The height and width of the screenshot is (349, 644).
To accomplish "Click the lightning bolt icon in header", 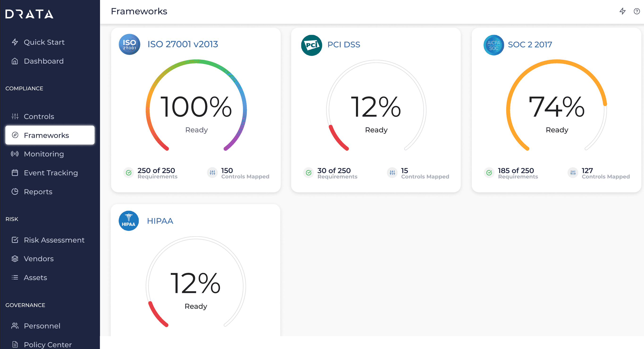I will (x=623, y=11).
